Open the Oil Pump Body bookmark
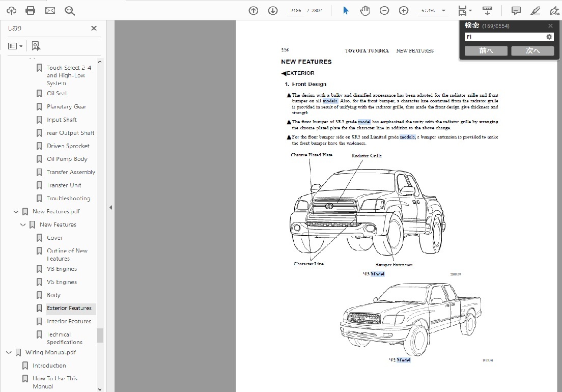Screen dimensions: 562x392 [67, 159]
